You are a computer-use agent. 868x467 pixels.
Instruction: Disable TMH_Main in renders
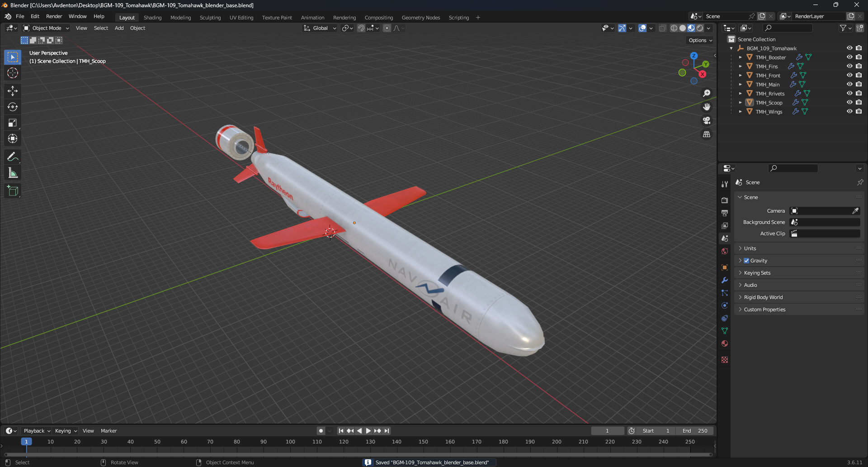(859, 84)
